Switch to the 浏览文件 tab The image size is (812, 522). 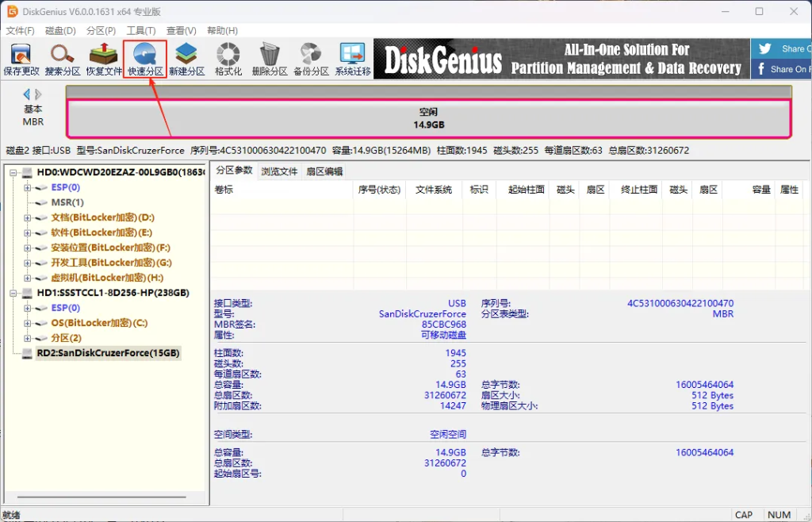click(x=279, y=171)
